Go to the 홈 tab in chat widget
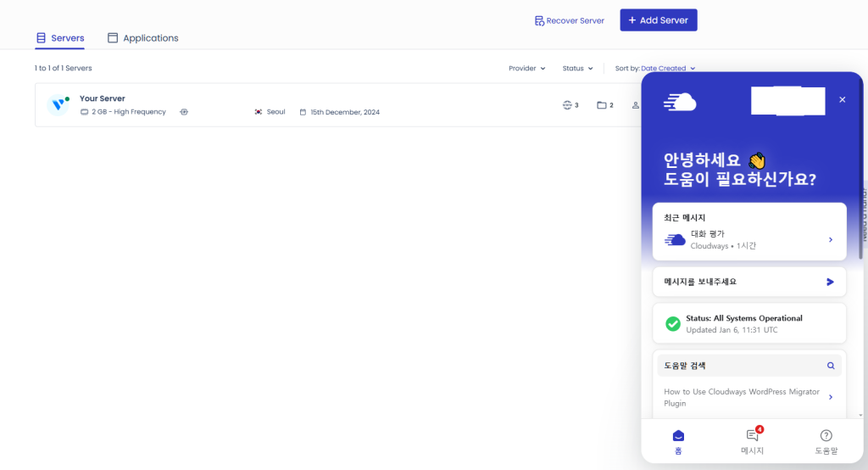This screenshot has height=470, width=868. point(677,441)
